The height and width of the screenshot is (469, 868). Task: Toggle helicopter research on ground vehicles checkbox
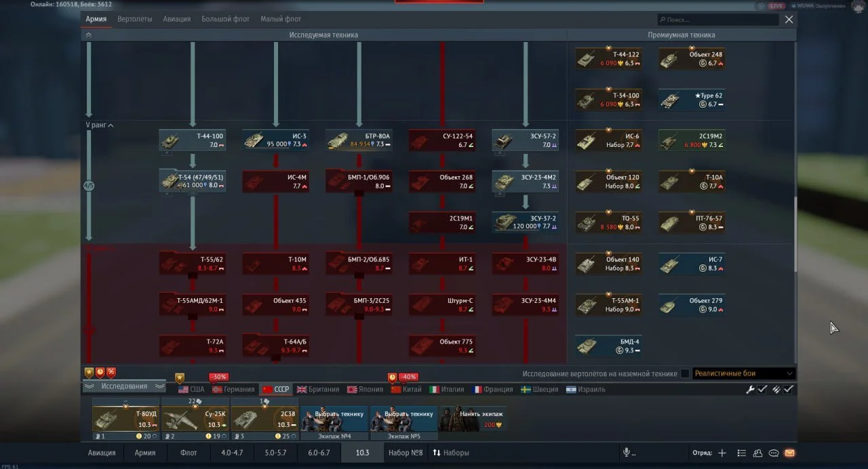[x=685, y=373]
